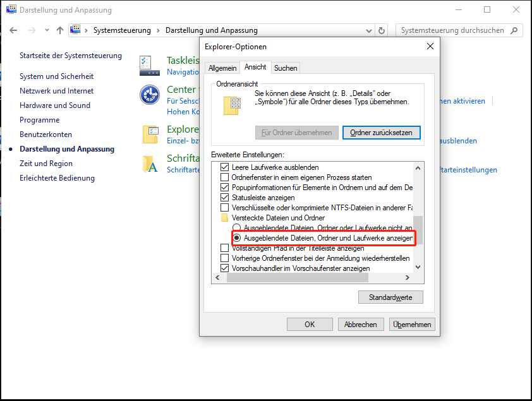Click the scroll-right arrow of settings list
Screen dimensions: 532x401
[408, 278]
